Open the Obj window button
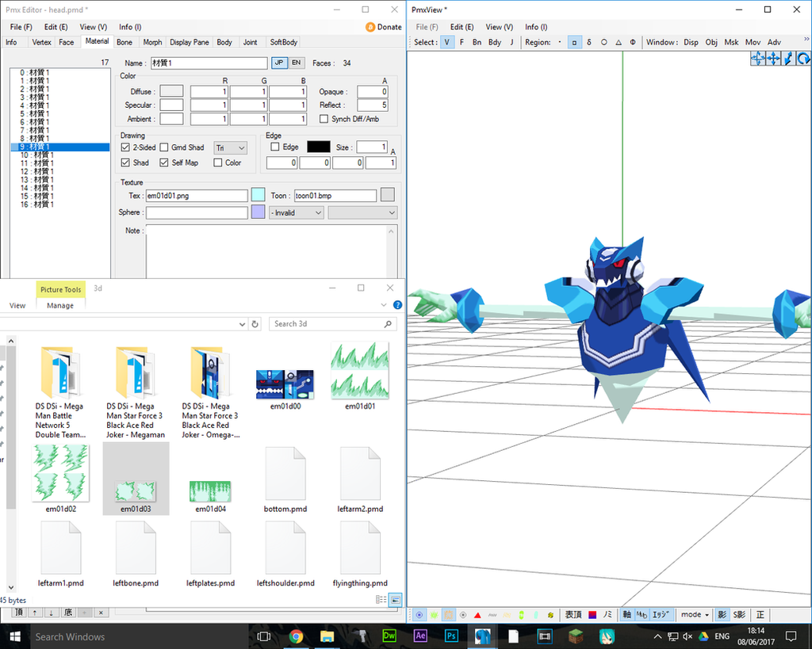 coord(711,43)
